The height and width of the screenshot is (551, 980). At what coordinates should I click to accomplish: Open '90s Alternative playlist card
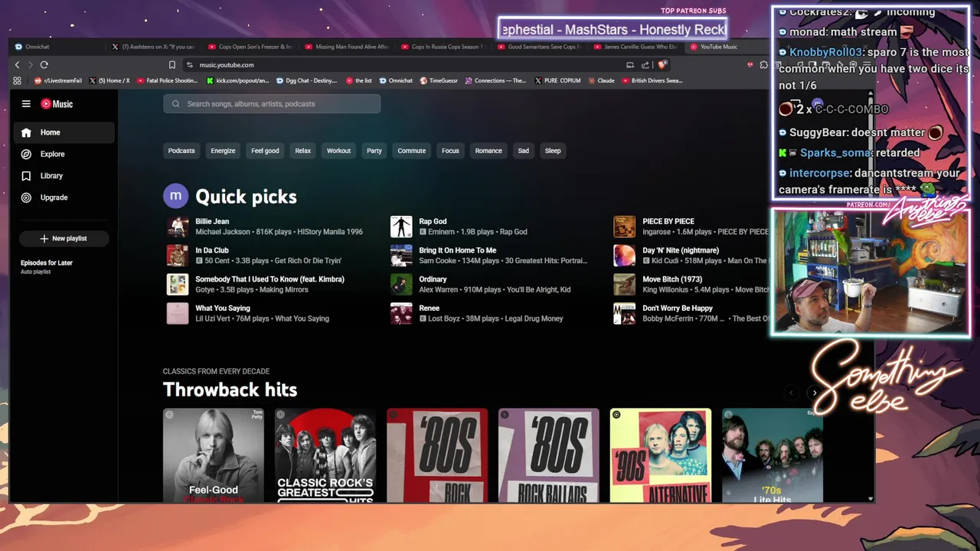[661, 455]
